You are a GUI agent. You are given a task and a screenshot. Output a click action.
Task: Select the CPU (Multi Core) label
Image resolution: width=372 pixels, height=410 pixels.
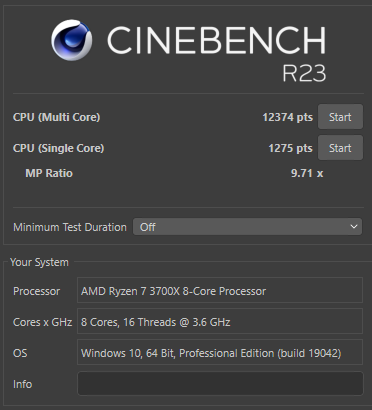coord(56,117)
